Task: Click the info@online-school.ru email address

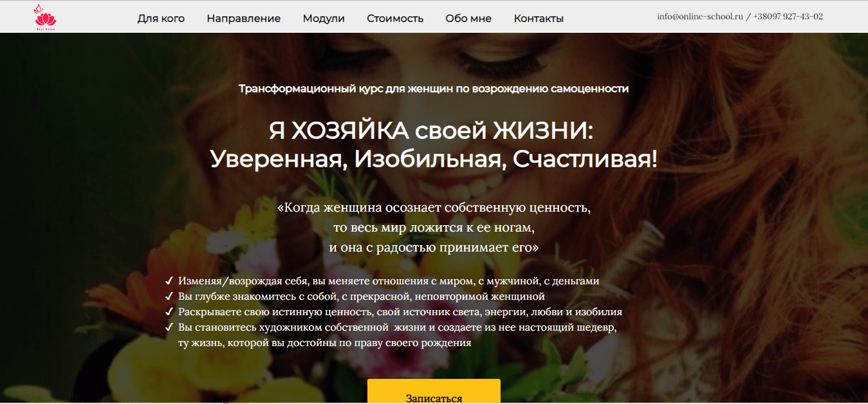Action: (x=699, y=17)
